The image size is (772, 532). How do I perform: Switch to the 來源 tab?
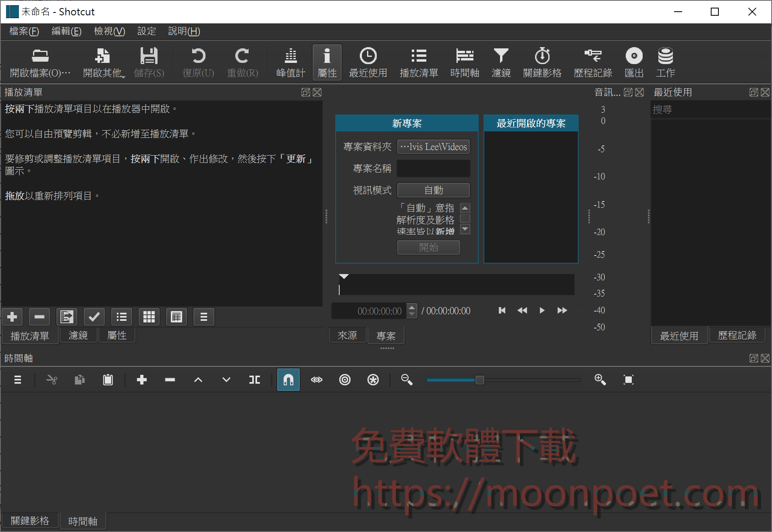click(x=347, y=335)
